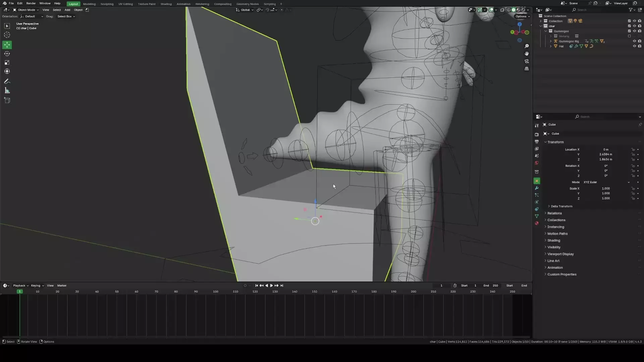Open Global transform orientation dropdown
644x362 pixels.
[x=245, y=10]
